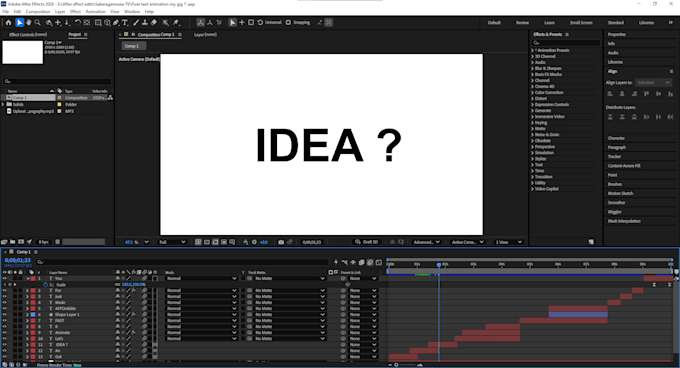Viewport: 680px width, 368px height.
Task: Open the Window menu
Action: [132, 12]
